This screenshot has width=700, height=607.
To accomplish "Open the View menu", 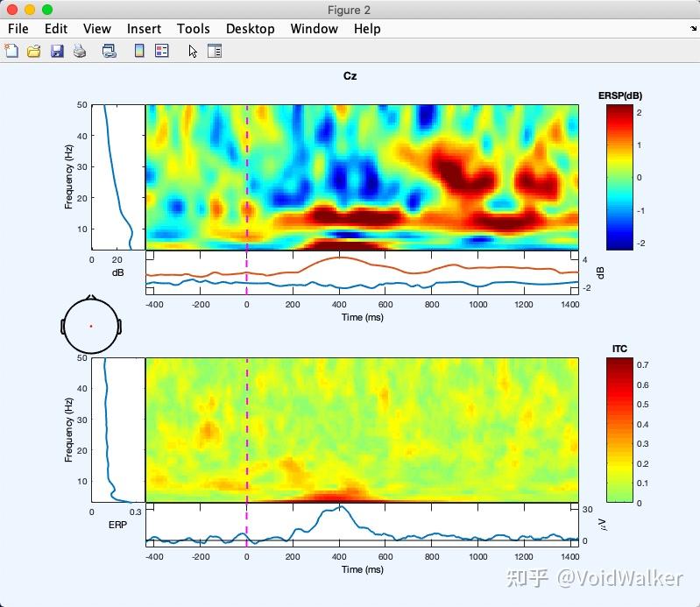I will 97,29.
